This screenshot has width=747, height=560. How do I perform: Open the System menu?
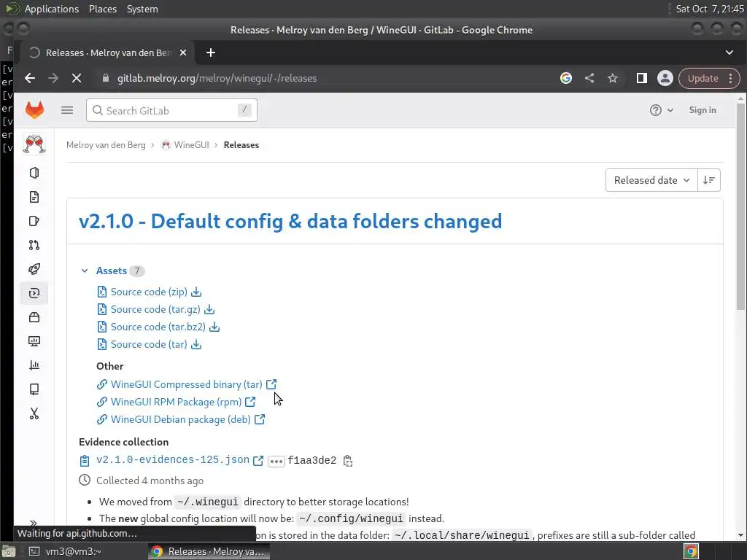(x=142, y=9)
